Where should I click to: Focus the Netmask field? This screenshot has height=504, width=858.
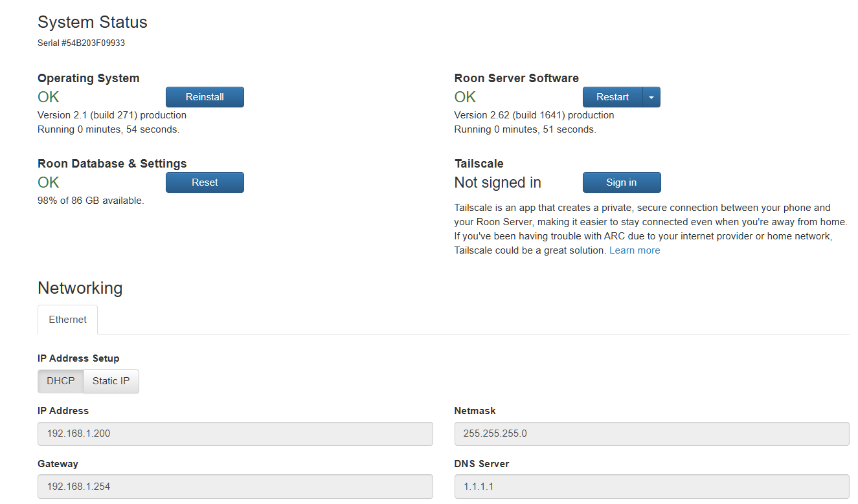[x=651, y=433]
